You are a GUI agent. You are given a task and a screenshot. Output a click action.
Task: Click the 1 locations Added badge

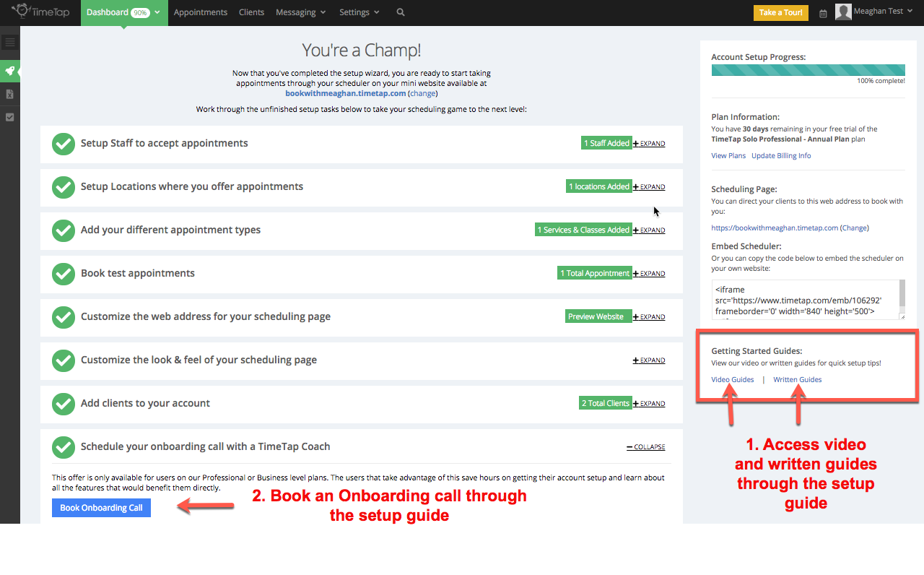[599, 187]
